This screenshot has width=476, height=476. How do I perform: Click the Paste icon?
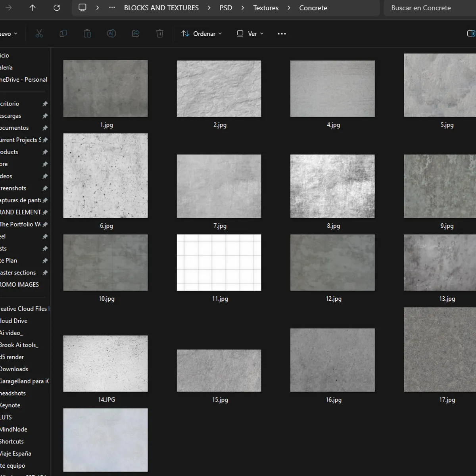87,33
